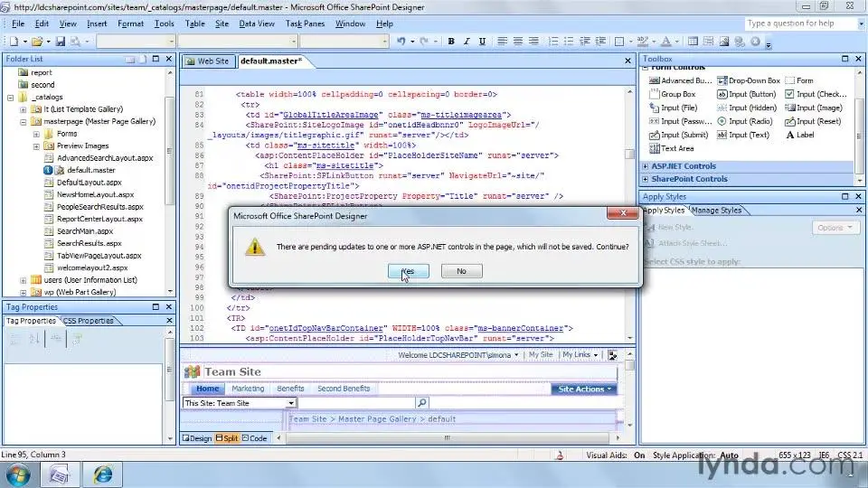This screenshot has width=868, height=488.
Task: Click the Undo arrow icon
Action: coord(401,42)
